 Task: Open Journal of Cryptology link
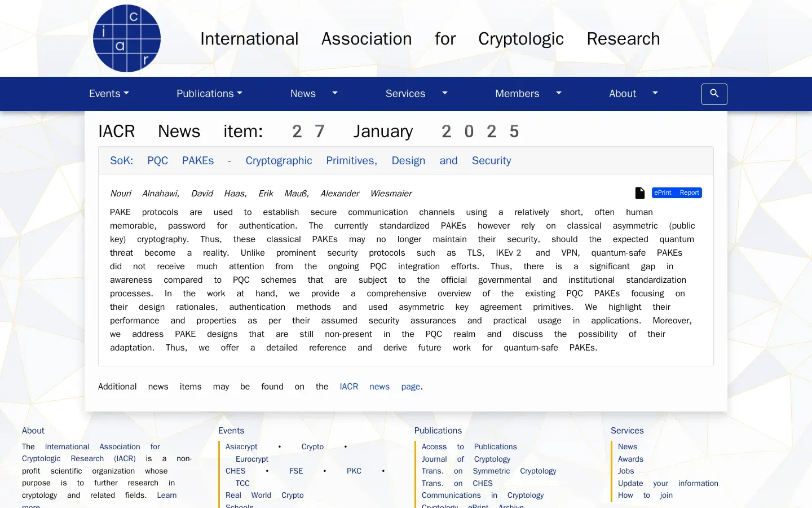coord(466,459)
